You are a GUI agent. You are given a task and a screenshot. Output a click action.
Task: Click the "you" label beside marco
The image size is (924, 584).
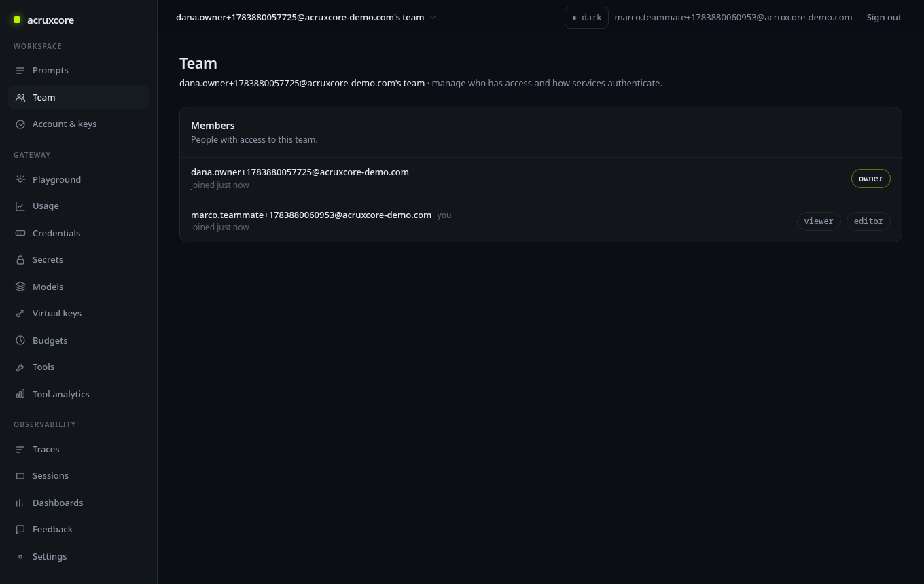tap(444, 215)
